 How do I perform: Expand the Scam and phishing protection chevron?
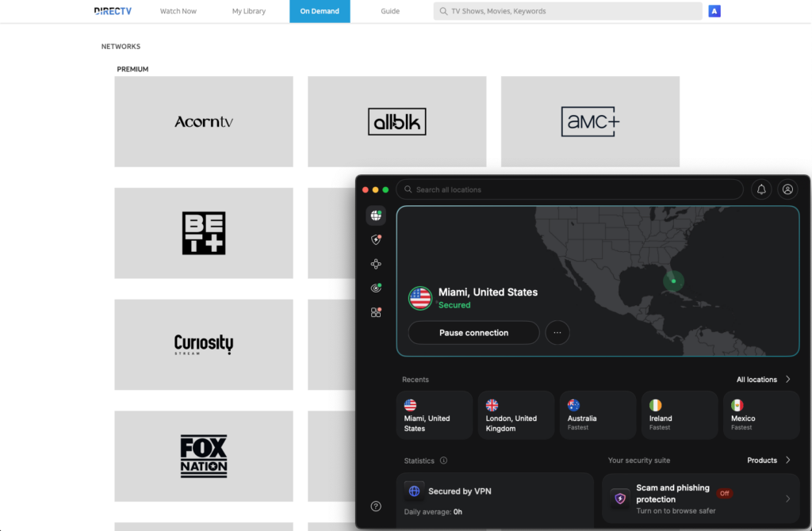(x=787, y=499)
